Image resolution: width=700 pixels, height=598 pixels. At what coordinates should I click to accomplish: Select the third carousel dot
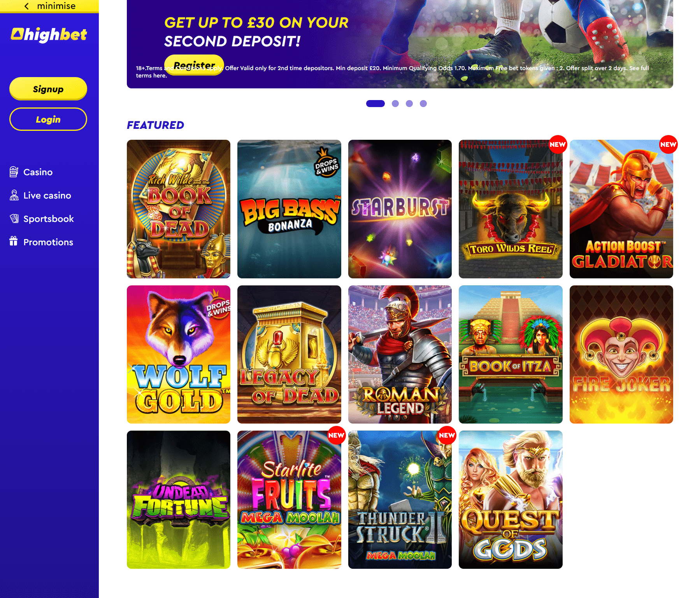click(409, 104)
